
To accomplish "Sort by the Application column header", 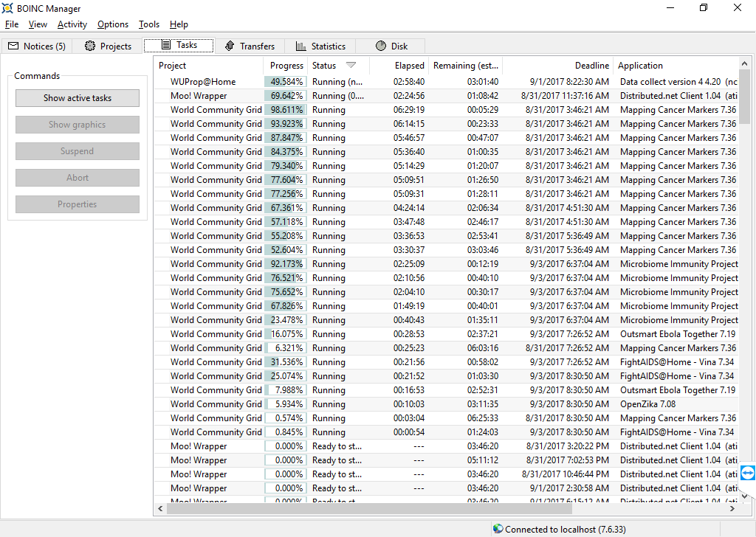I will coord(675,66).
